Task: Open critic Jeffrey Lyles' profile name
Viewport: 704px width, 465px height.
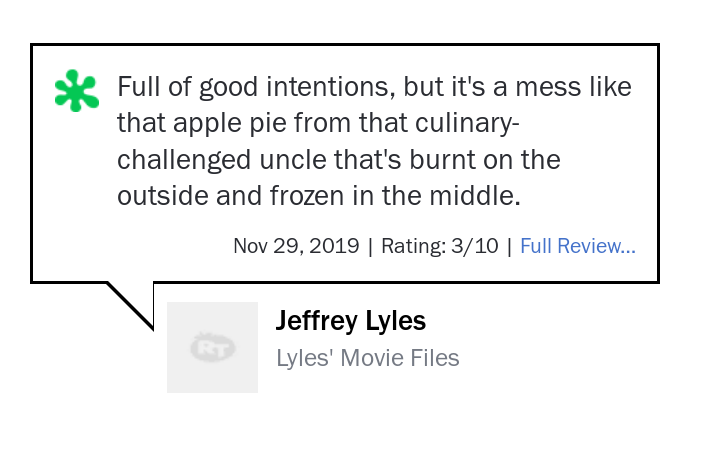Action: (x=351, y=320)
